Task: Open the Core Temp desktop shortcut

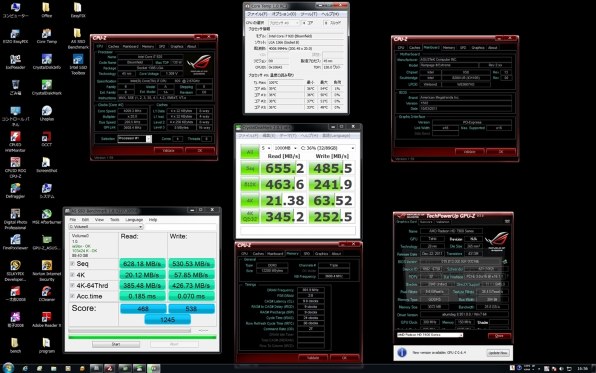Action: [47, 36]
